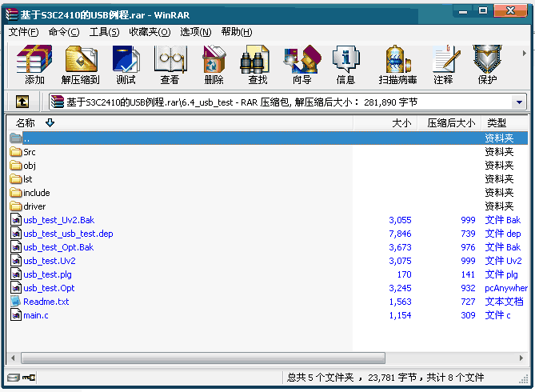Click horizontal scrollbar left arrow
The height and width of the screenshot is (392, 535).
[13, 358]
